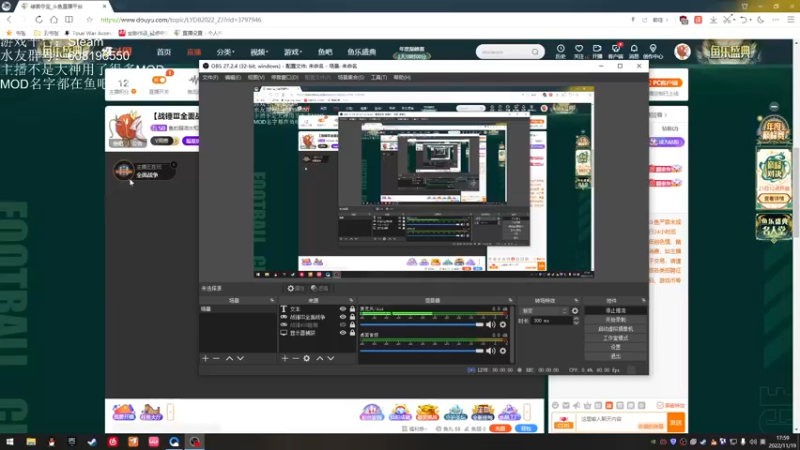Open the 文件(F) menu in OBS

coord(210,78)
